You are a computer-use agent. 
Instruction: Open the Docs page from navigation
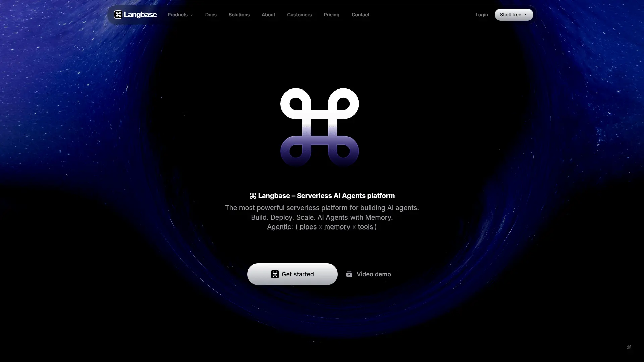click(x=211, y=15)
